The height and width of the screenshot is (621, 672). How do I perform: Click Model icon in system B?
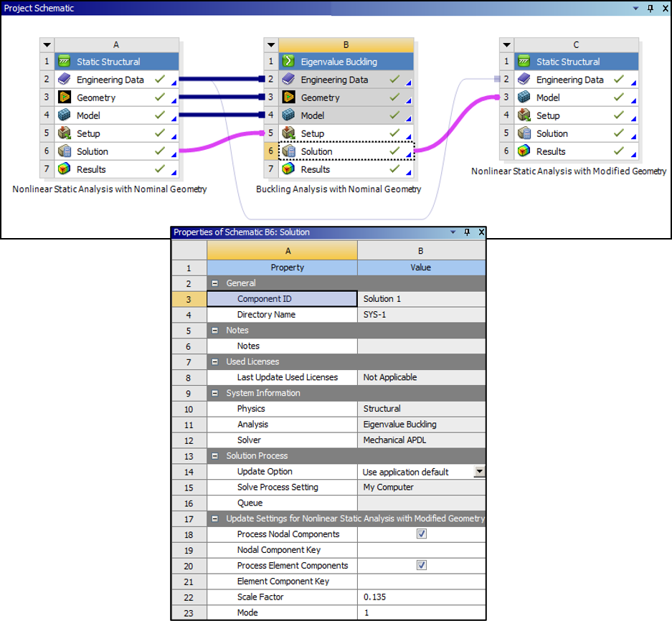[288, 115]
